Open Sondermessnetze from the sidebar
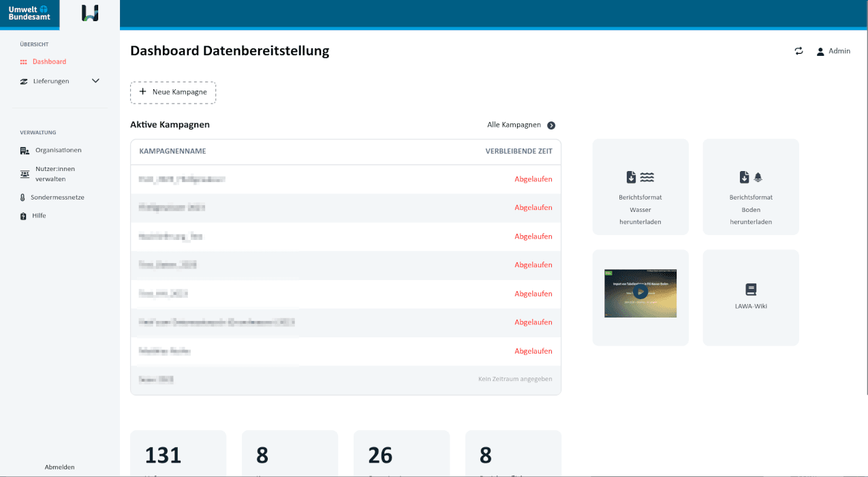The height and width of the screenshot is (477, 868). click(57, 198)
